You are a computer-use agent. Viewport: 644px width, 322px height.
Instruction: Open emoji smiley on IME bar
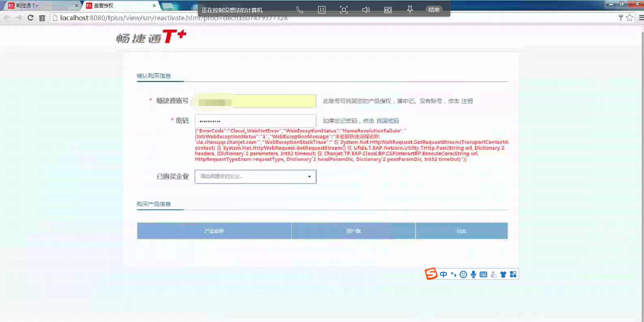pyautogui.click(x=464, y=275)
